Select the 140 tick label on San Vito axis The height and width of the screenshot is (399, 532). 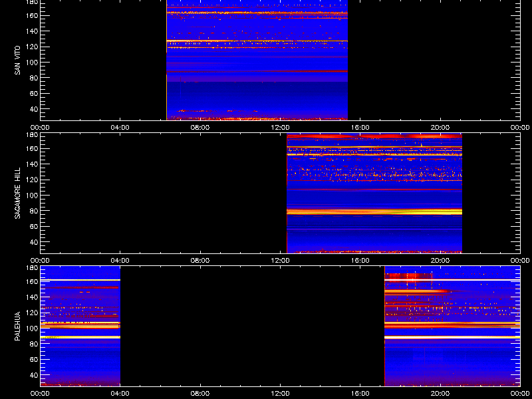[33, 31]
